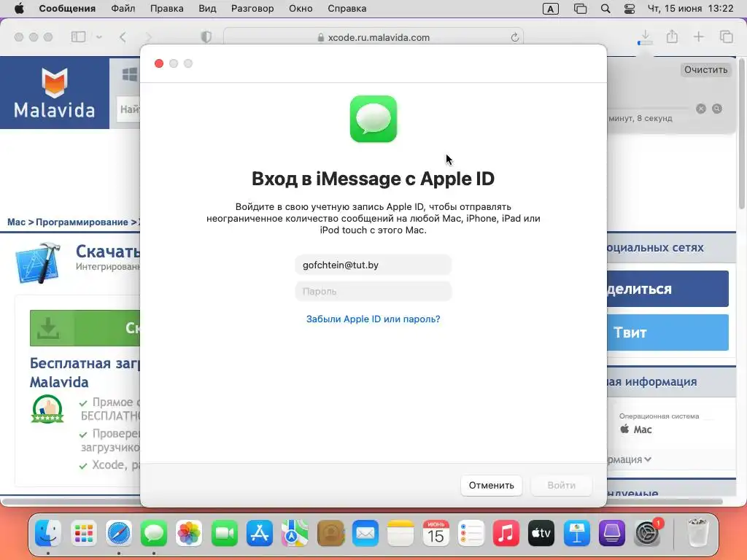747x560 pixels.
Task: Open the Apple menu
Action: [19, 8]
